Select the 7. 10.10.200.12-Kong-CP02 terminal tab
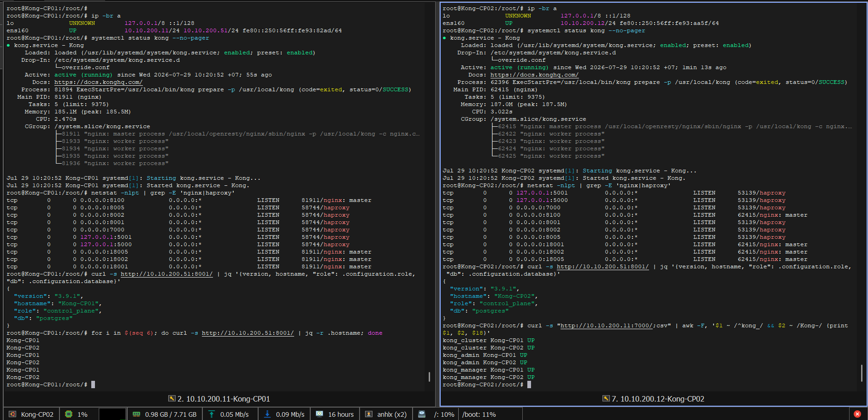868x420 pixels. (x=654, y=399)
